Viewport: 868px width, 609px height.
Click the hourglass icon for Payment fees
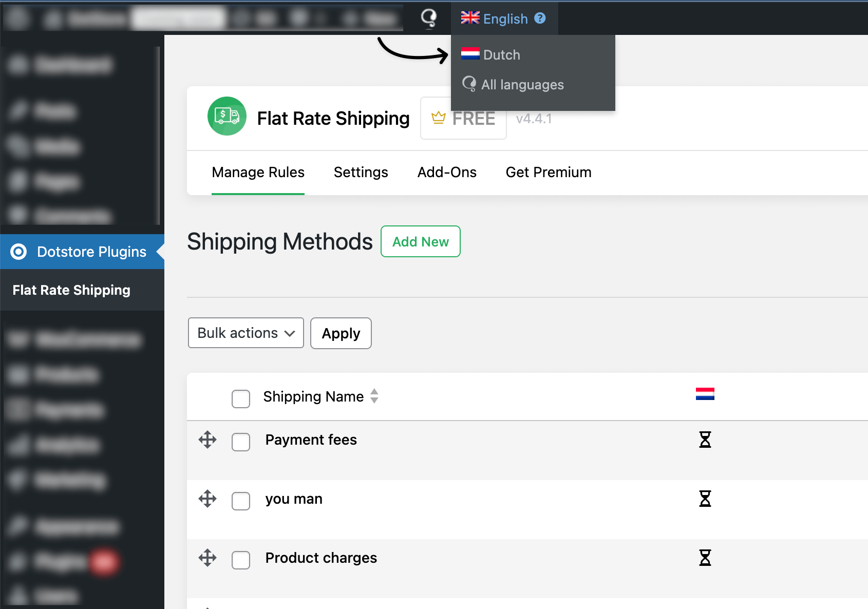[x=705, y=440]
